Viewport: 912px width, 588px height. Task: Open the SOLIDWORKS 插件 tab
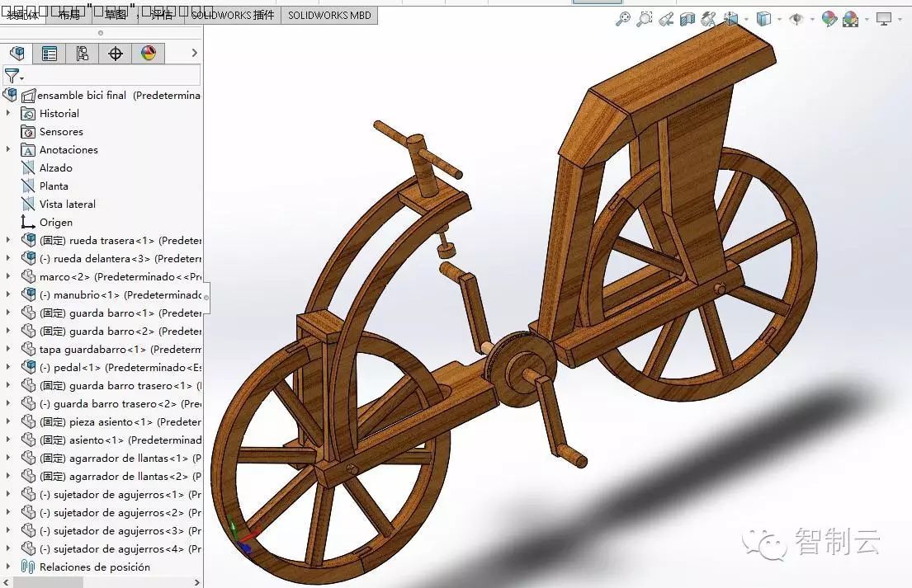click(x=232, y=15)
